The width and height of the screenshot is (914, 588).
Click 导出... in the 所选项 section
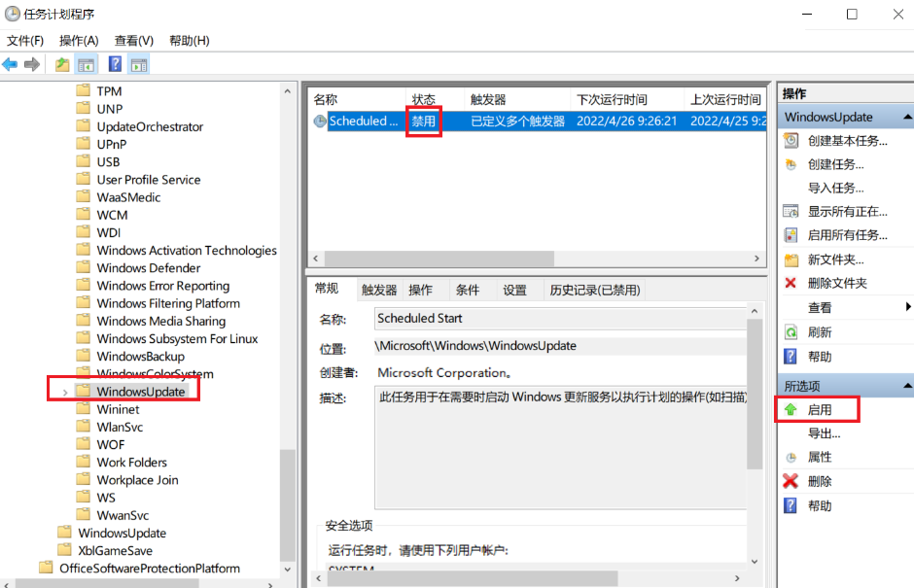pyautogui.click(x=824, y=433)
